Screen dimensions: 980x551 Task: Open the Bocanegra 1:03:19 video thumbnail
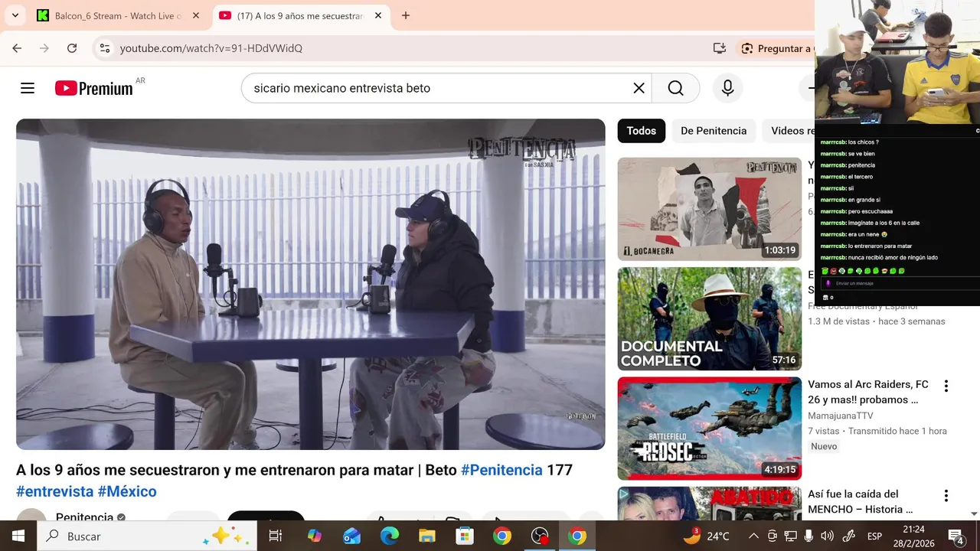pos(710,209)
